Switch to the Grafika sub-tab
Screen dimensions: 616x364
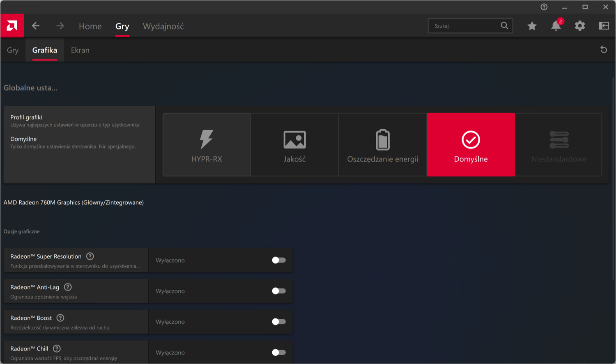pos(45,50)
